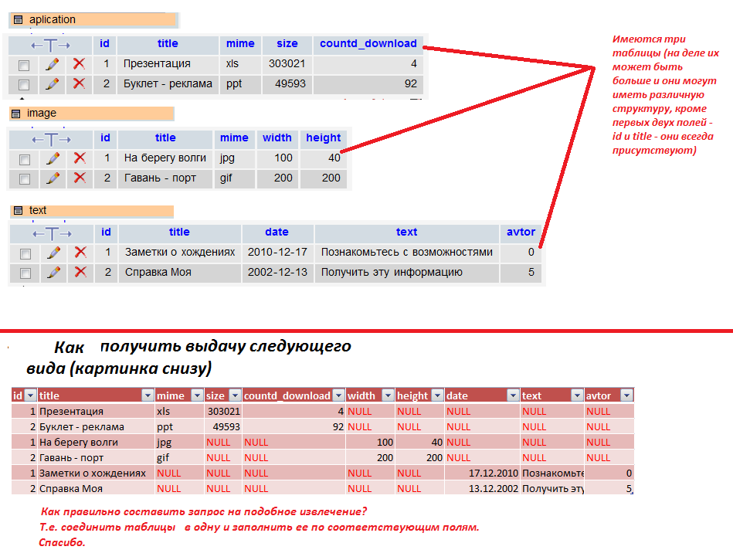The width and height of the screenshot is (733, 560).
Task: Edit the Заметки о хождениях row
Action: [53, 253]
